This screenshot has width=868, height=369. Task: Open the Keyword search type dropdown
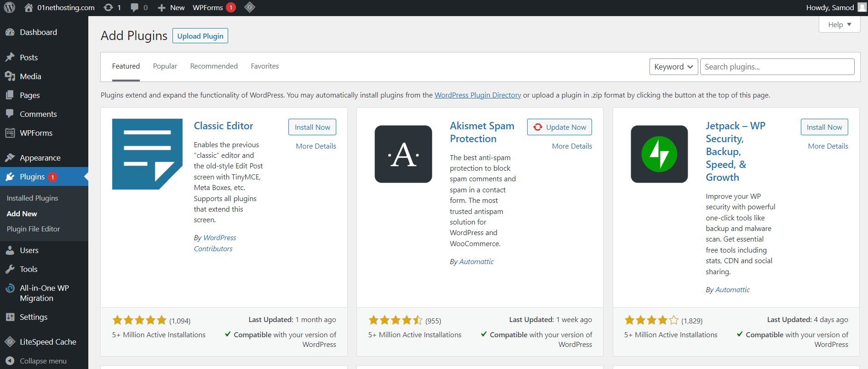tap(673, 67)
